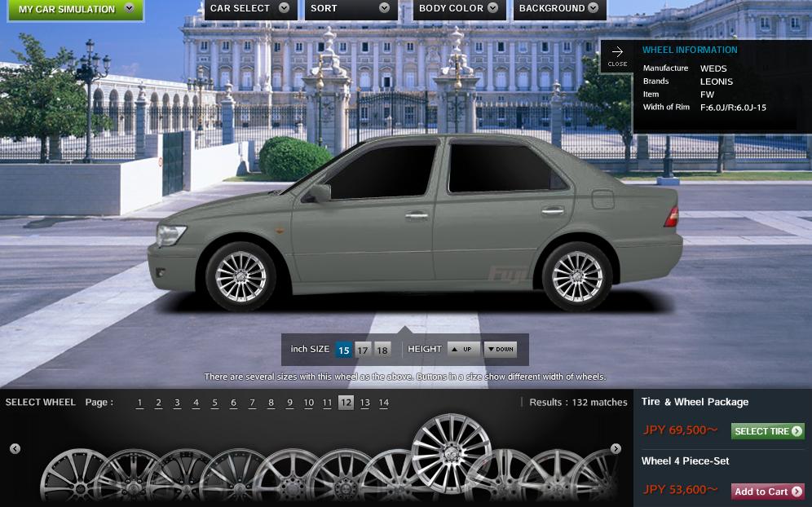Image resolution: width=812 pixels, height=507 pixels.
Task: Select 15 inch wheel size
Action: click(343, 350)
